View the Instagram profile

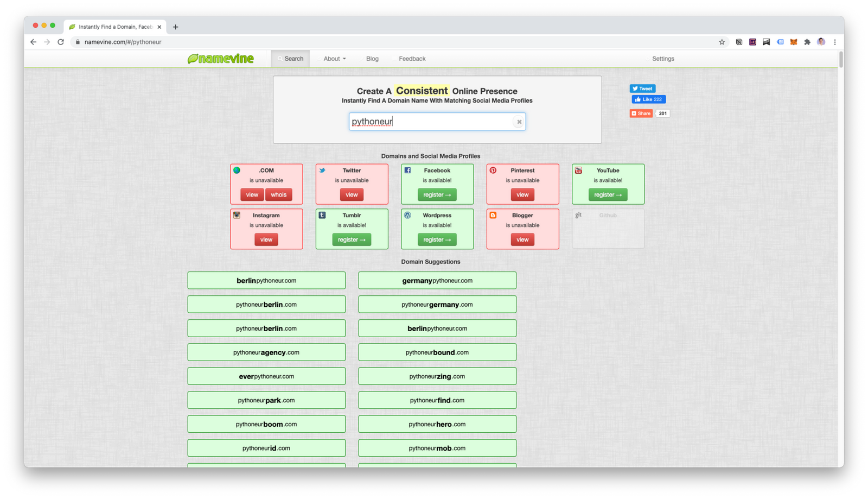point(266,239)
